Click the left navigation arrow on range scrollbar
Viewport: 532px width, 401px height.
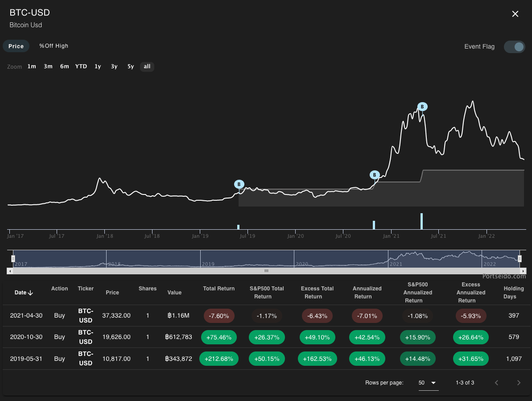[x=11, y=271]
